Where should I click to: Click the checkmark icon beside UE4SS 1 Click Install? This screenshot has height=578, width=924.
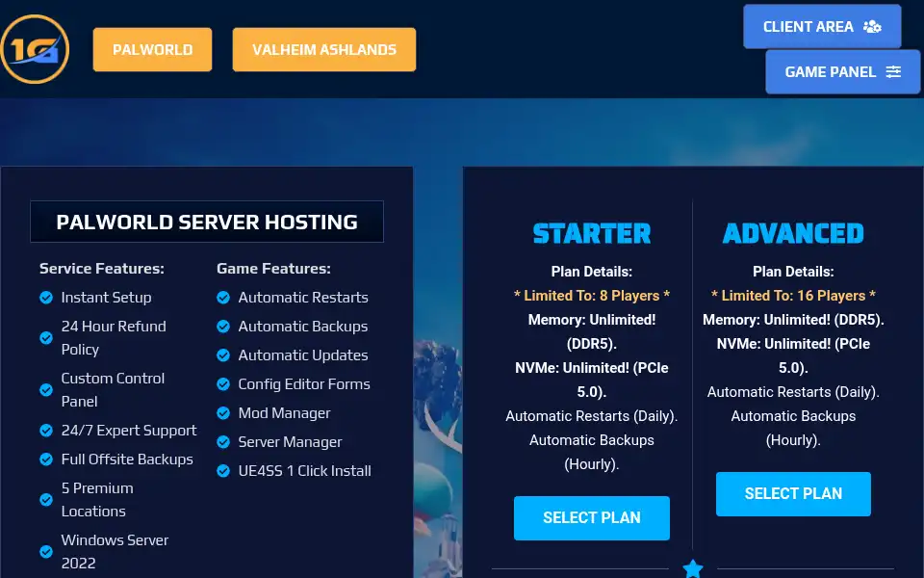tap(223, 471)
